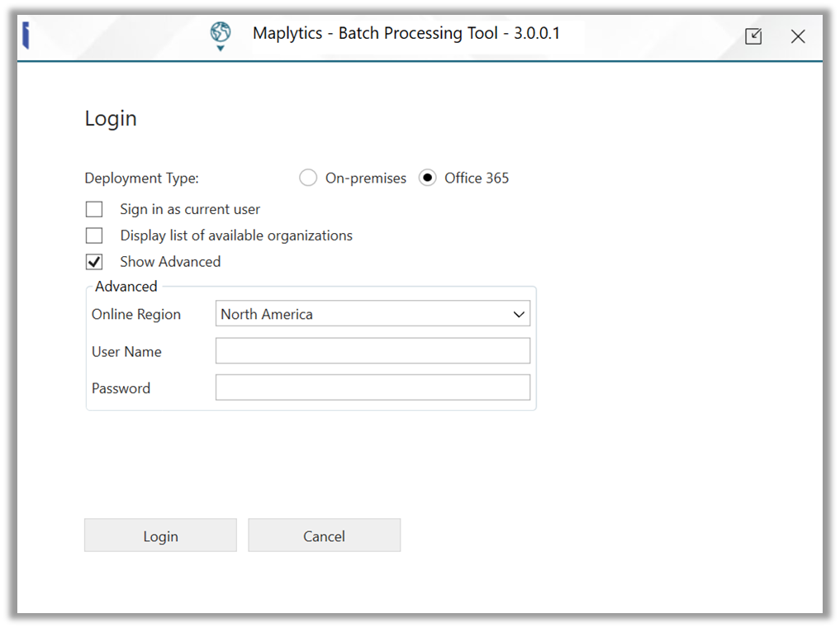840x628 pixels.
Task: Click the Login heading text
Action: pos(111,118)
